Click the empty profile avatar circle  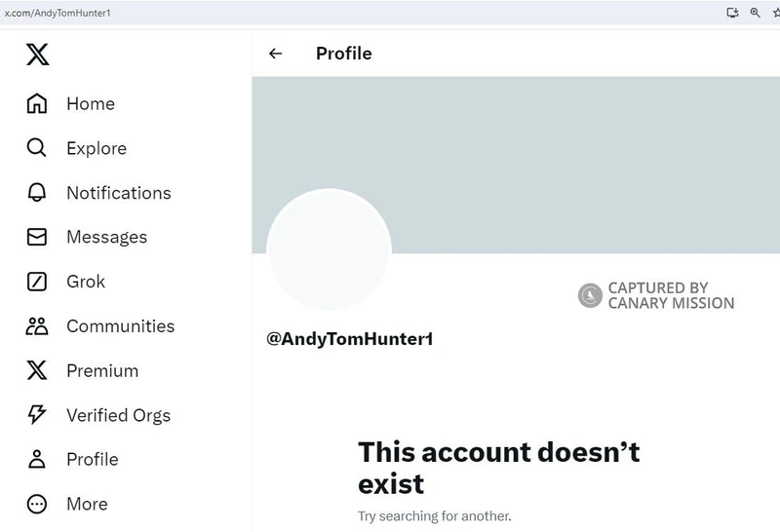[x=329, y=250]
